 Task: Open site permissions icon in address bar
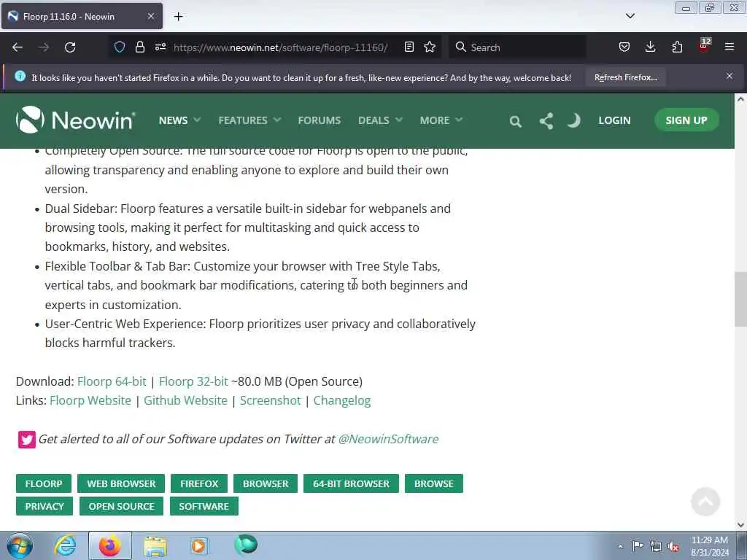[160, 47]
